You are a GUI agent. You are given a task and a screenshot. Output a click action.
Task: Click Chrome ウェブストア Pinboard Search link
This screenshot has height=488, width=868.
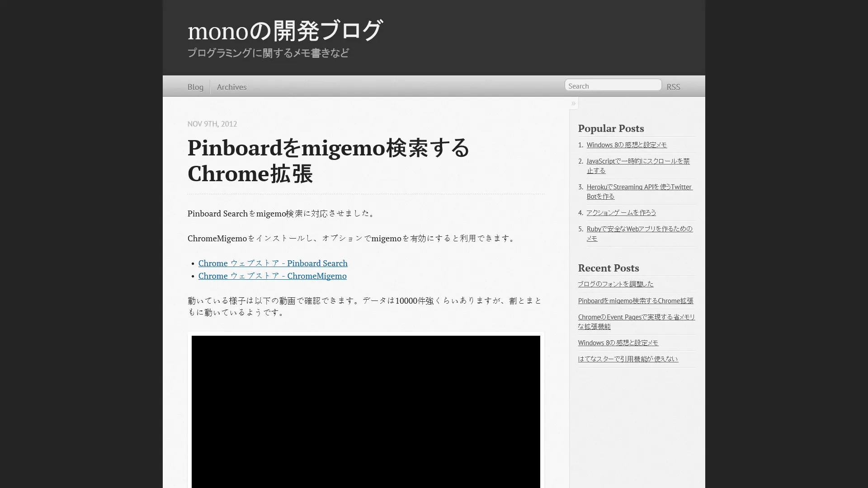(273, 263)
